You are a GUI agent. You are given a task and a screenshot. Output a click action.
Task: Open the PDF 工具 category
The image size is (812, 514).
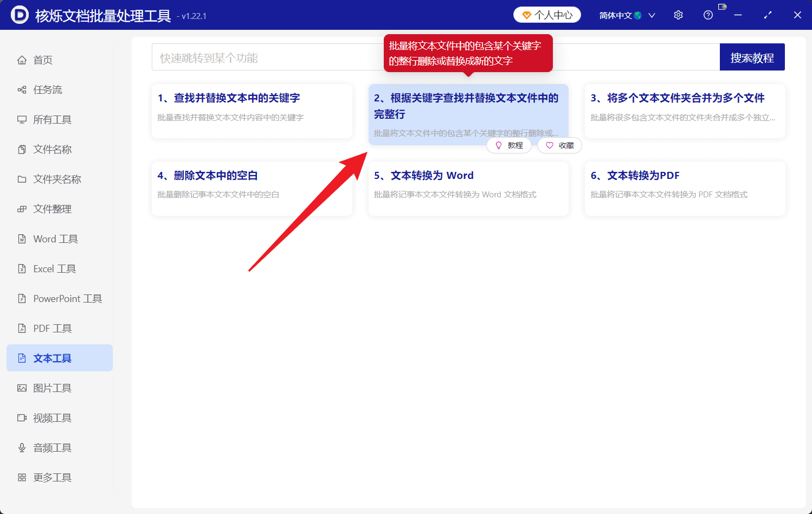coord(51,328)
